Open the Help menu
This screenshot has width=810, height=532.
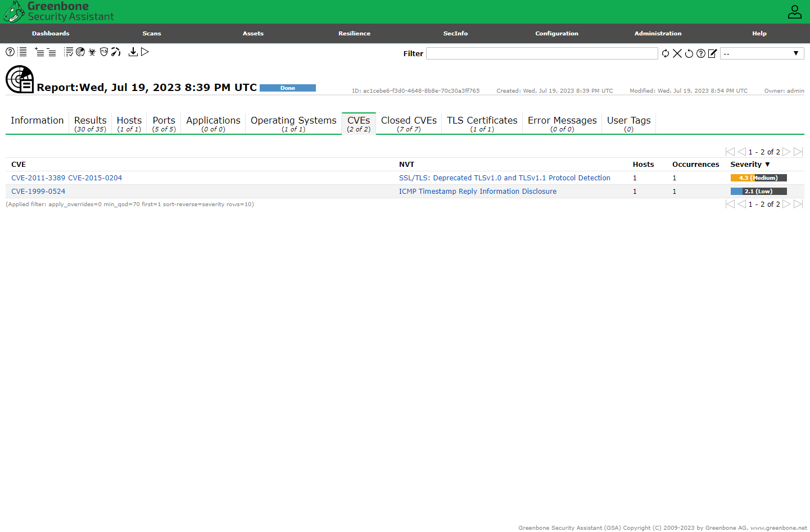[x=759, y=33]
